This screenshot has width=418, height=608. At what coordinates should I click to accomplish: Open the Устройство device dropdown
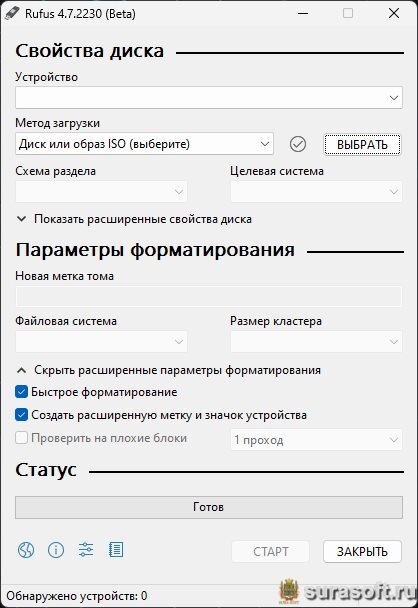point(209,97)
